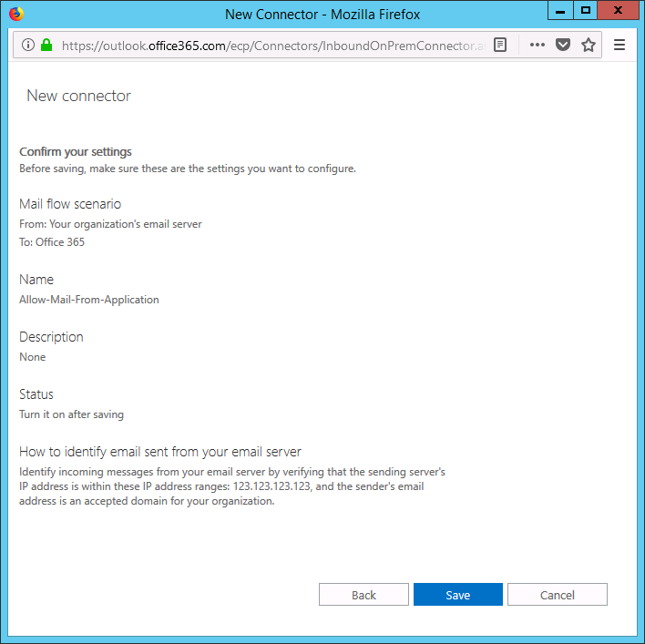645x644 pixels.
Task: Maximize the New Connector window
Action: point(586,11)
